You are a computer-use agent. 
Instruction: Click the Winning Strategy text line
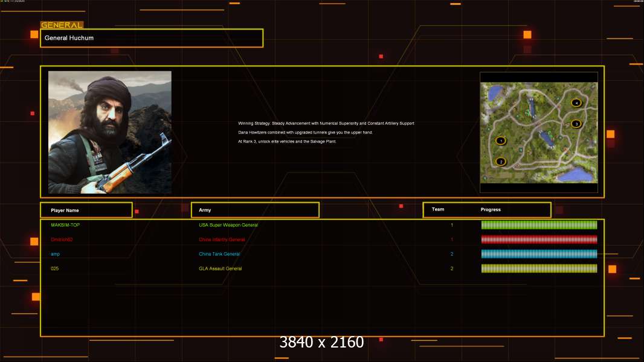coord(326,124)
